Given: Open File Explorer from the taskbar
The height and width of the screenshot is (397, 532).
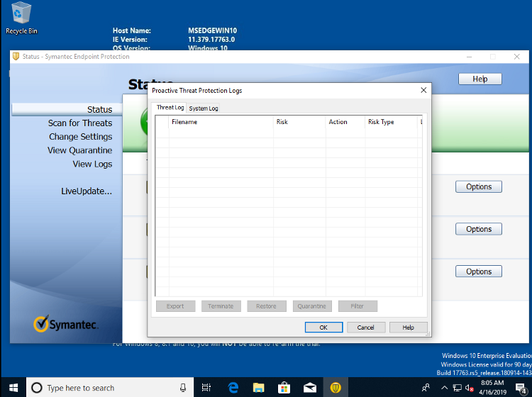Looking at the screenshot, I should pyautogui.click(x=258, y=388).
